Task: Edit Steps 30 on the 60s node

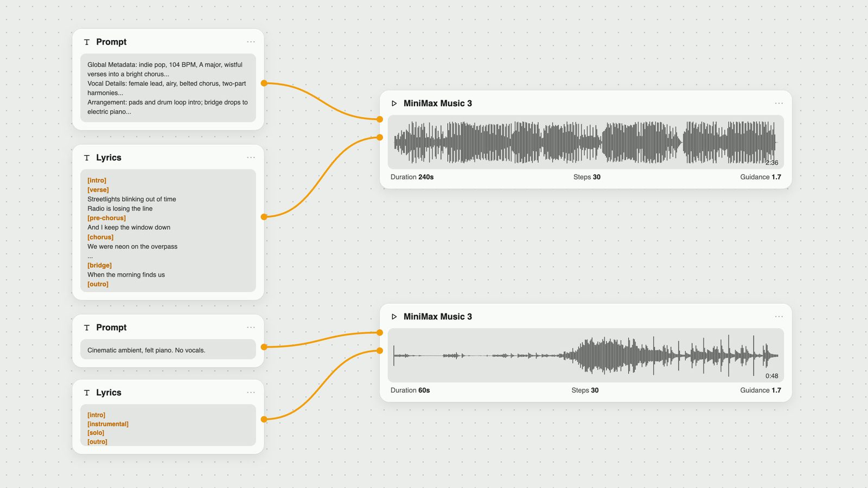Action: pyautogui.click(x=585, y=390)
